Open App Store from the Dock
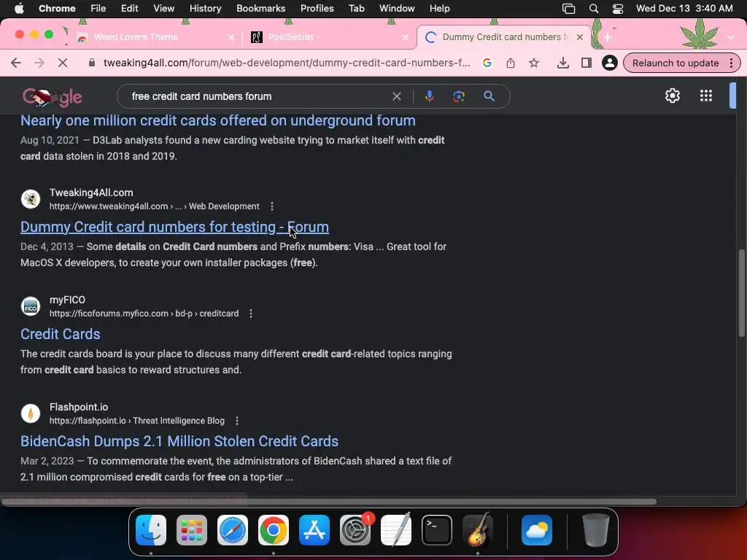This screenshot has height=560, width=747. 314,530
